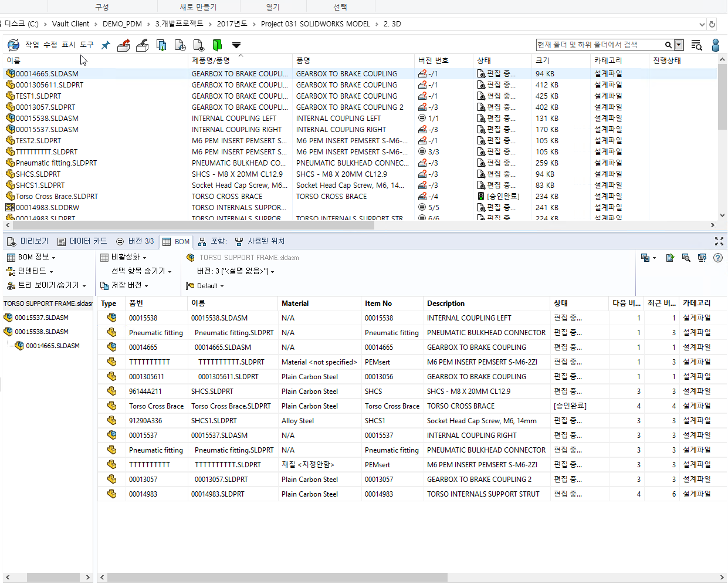Select Pneumatic fitting.SLDPRT in file list

(56, 163)
